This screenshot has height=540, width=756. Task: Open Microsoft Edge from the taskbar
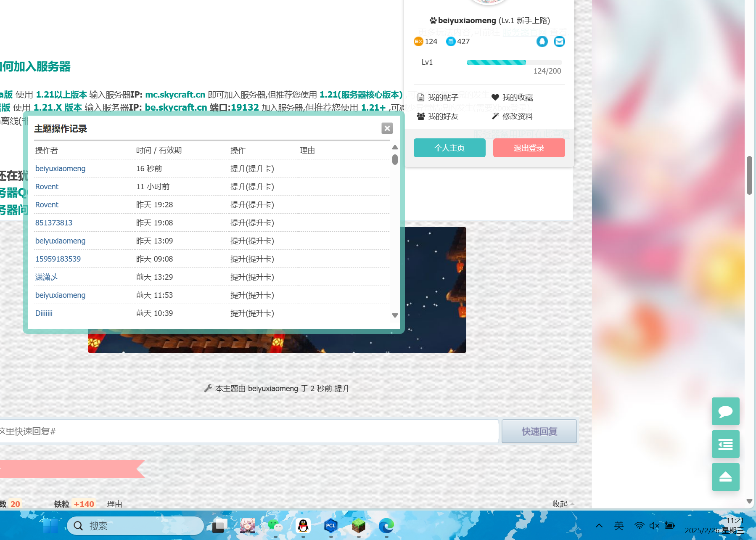click(386, 526)
